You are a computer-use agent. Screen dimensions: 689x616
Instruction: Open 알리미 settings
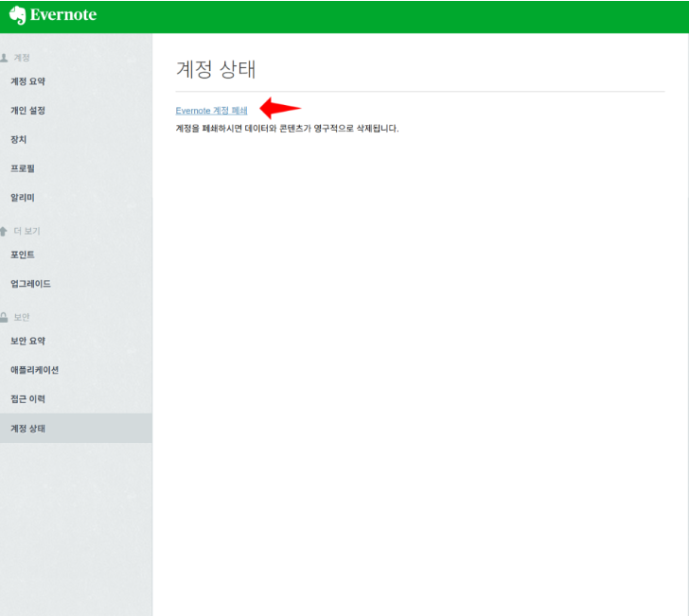pyautogui.click(x=23, y=197)
